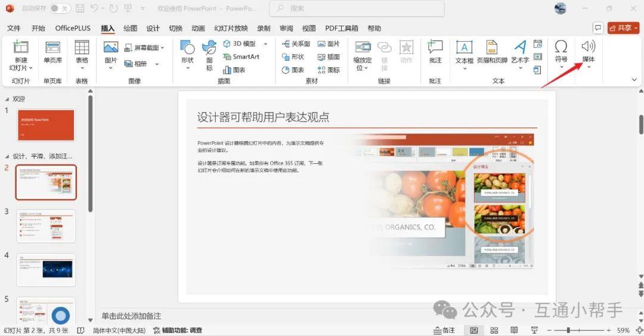Screen dimensions: 644x336
Task: Open the 共享 share dropdown
Action: point(624,28)
